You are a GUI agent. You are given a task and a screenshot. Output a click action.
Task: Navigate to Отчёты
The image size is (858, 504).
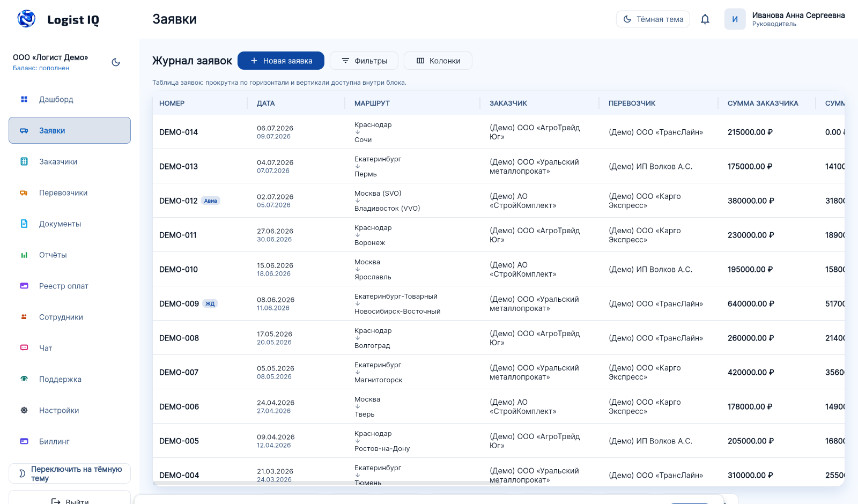pyautogui.click(x=70, y=255)
